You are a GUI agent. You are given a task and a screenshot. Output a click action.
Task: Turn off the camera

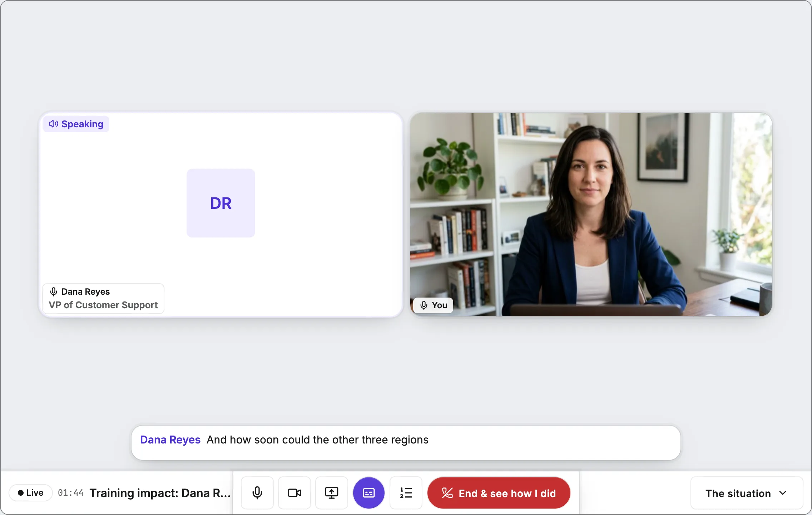tap(294, 493)
